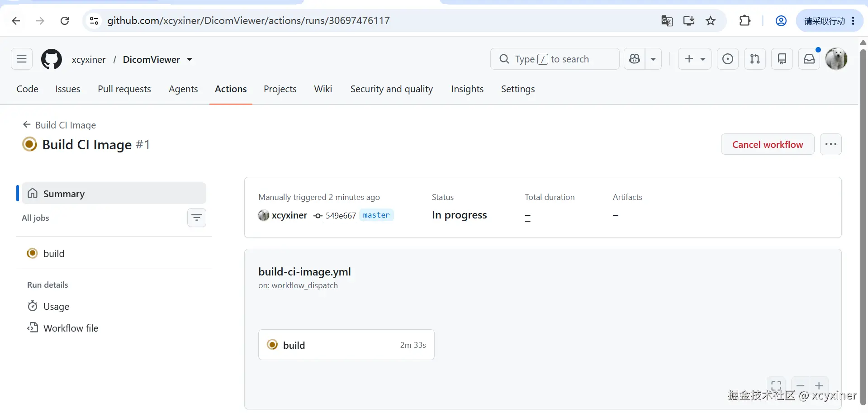The width and height of the screenshot is (868, 413).
Task: Open the build job card in graph
Action: (346, 345)
